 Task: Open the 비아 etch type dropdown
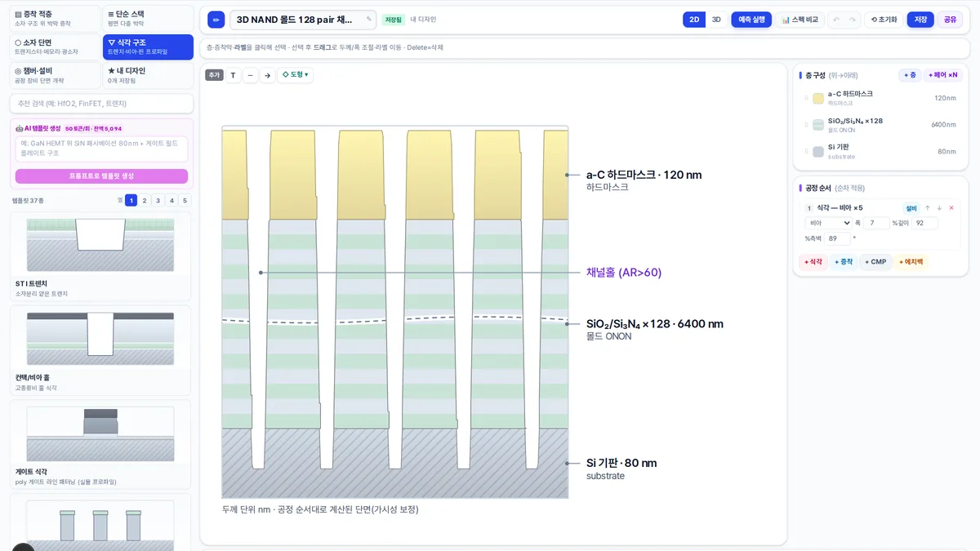click(829, 223)
